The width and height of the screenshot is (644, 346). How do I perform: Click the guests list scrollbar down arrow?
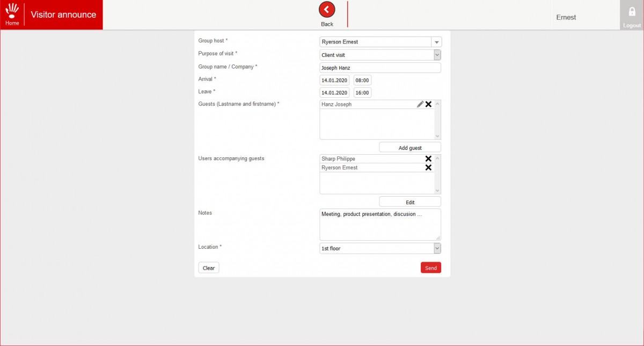pyautogui.click(x=437, y=136)
